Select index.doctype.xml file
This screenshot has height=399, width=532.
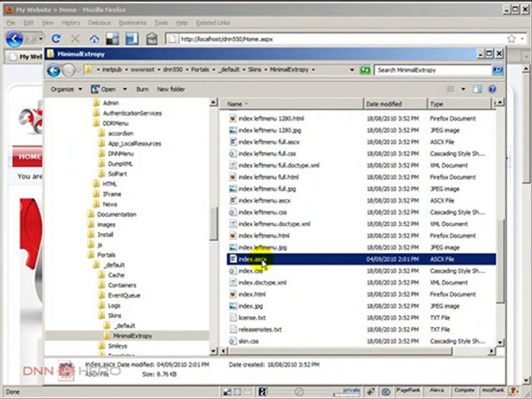[x=262, y=283]
